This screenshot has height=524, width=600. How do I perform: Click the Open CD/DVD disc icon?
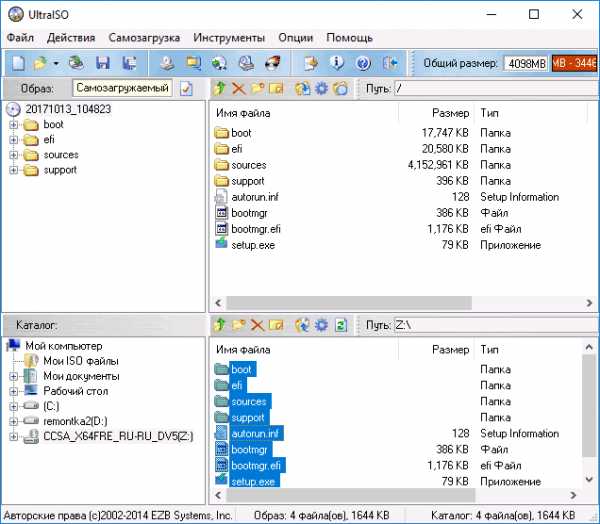(x=76, y=63)
